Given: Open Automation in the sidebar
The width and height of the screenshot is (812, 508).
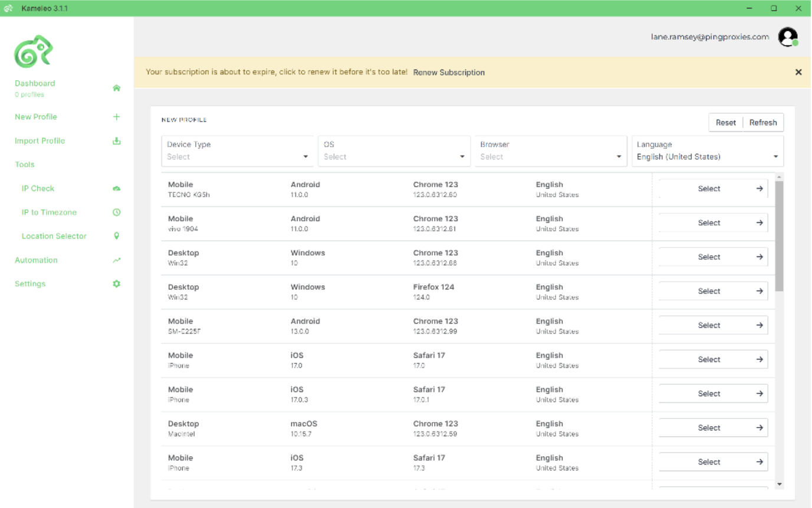Looking at the screenshot, I should tap(36, 260).
